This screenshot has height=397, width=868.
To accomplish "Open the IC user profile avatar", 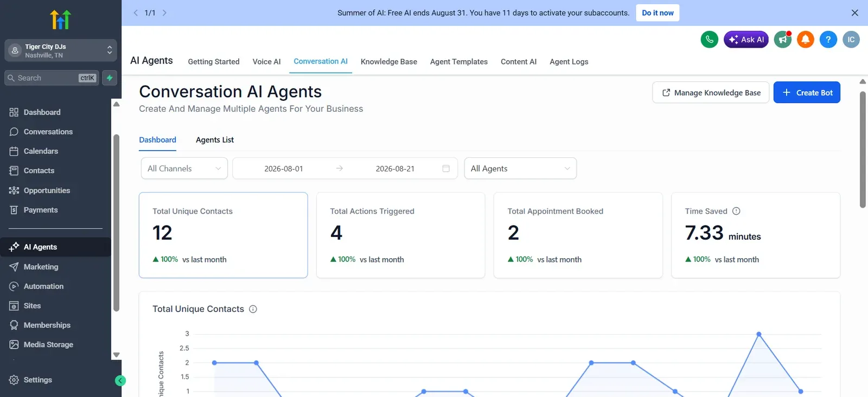I will [851, 40].
